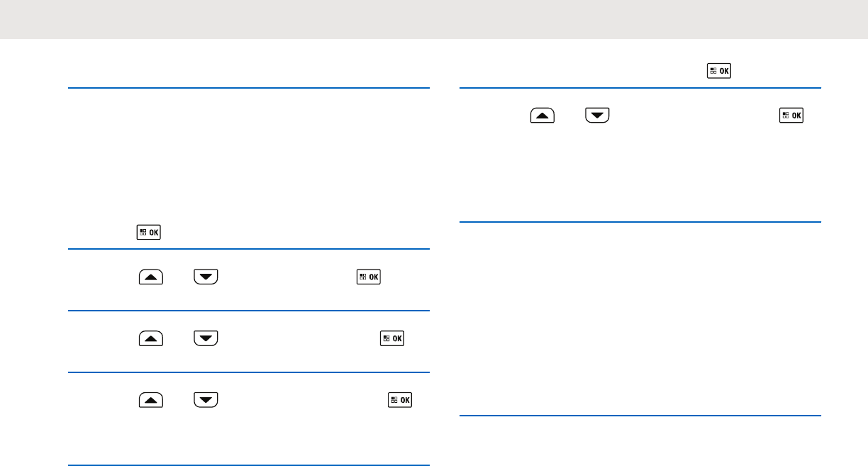Click the topmost blue divider in left column
The width and height of the screenshot is (868, 466).
click(249, 88)
